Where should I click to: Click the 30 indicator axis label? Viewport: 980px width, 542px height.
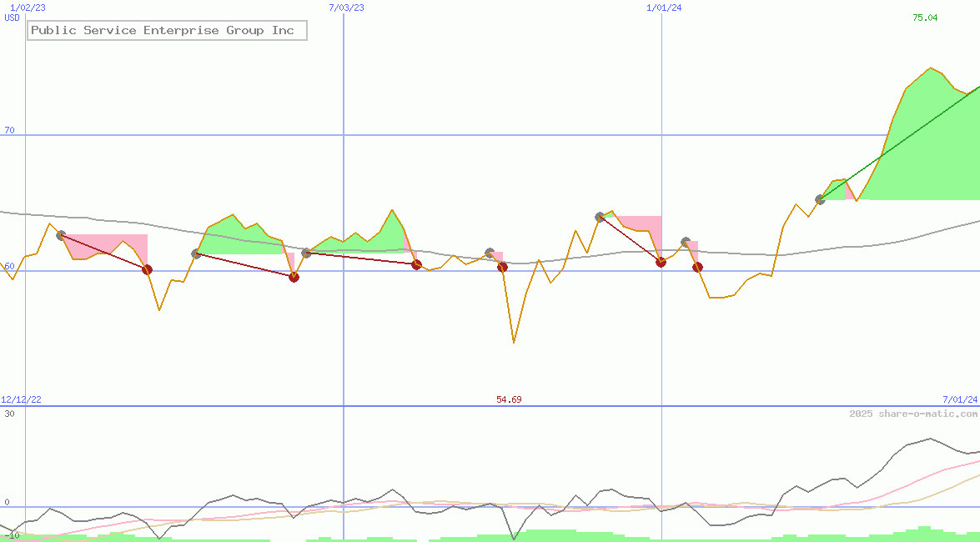[9, 414]
